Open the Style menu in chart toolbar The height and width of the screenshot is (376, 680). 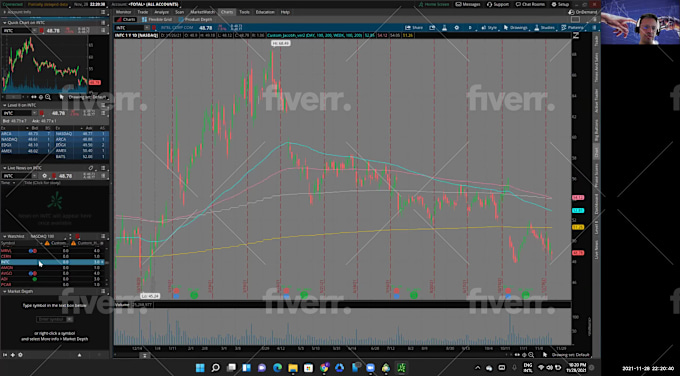489,27
